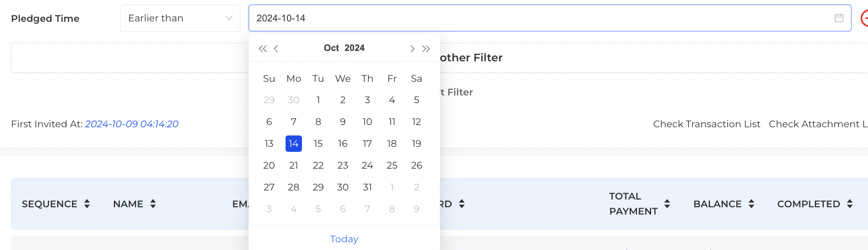Choose October 31 in the calendar
Image resolution: width=868 pixels, height=250 pixels.
pos(368,187)
